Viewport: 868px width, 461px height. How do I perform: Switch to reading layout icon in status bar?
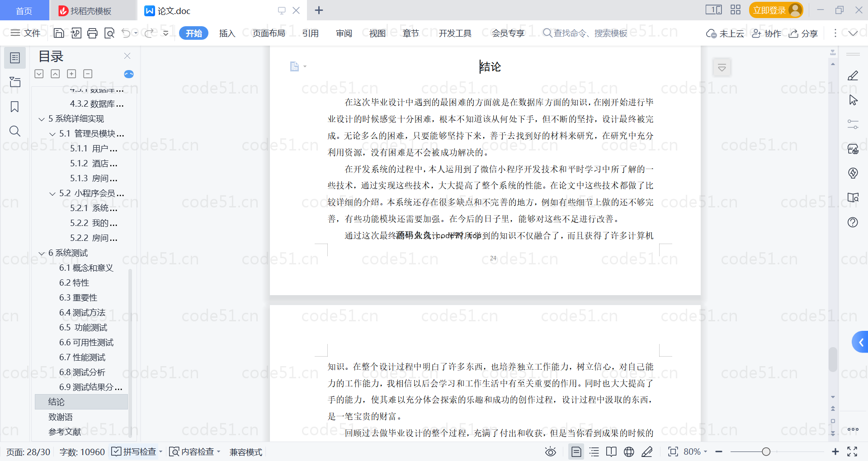[x=611, y=452]
